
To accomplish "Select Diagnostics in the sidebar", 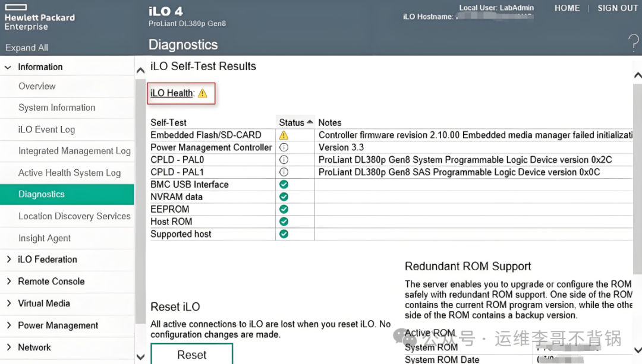I will tap(67, 194).
